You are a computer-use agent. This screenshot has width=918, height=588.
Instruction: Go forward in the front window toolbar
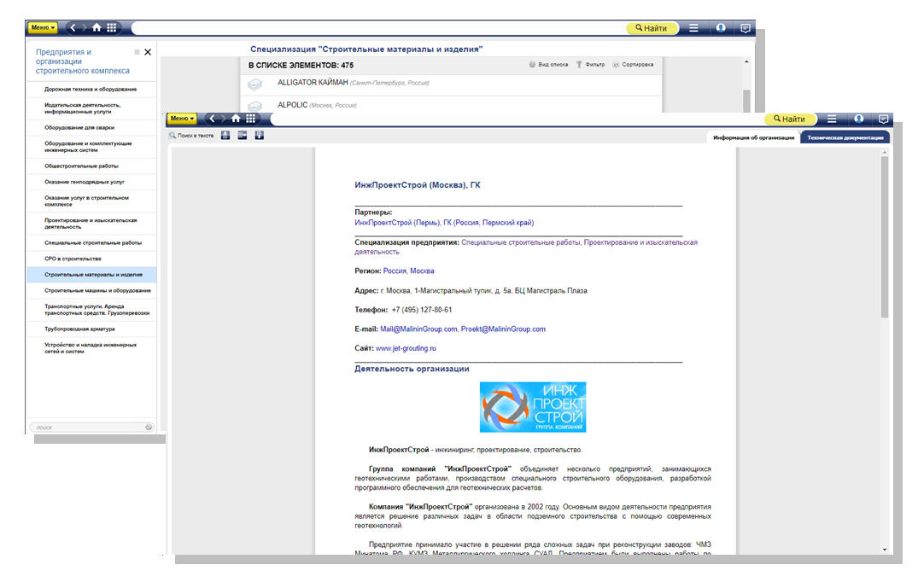click(223, 119)
